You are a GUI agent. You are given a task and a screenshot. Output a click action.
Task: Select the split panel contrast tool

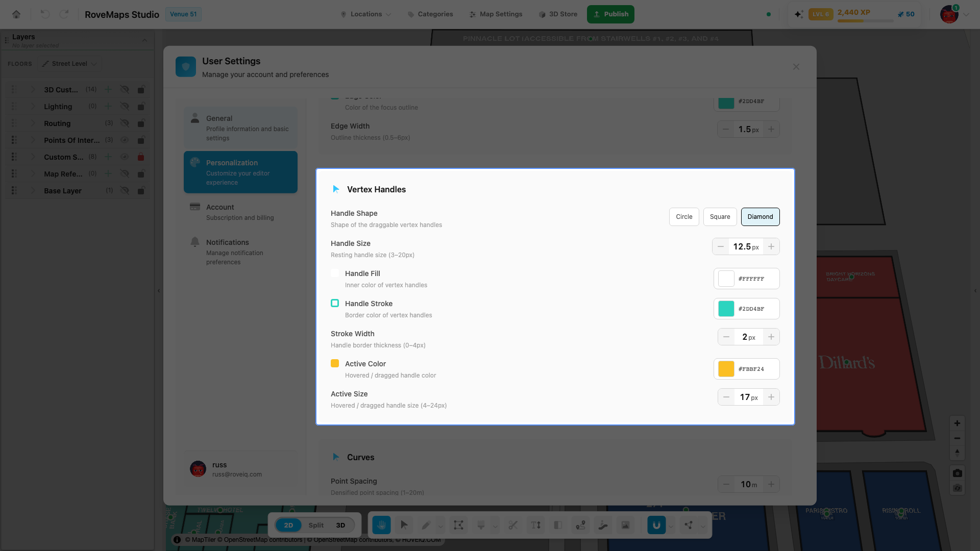pos(558,525)
